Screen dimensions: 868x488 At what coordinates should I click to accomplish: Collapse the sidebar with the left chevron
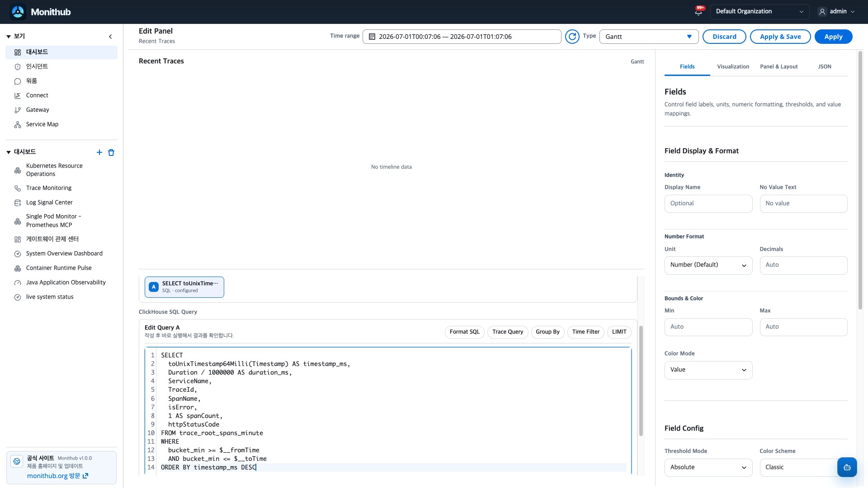coord(110,37)
